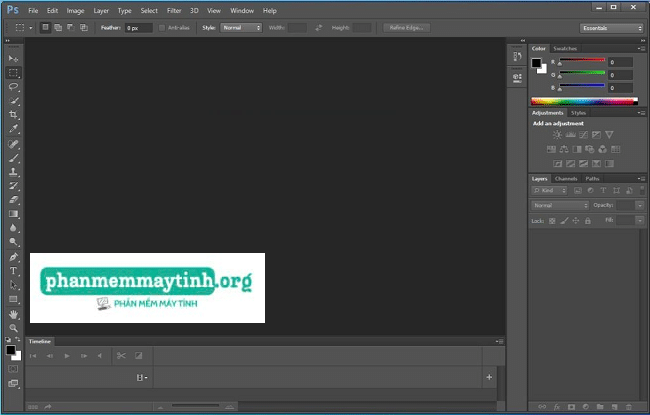Screen dimensions: 650x415
Task: Open the Style dropdown in options bar
Action: (240, 28)
